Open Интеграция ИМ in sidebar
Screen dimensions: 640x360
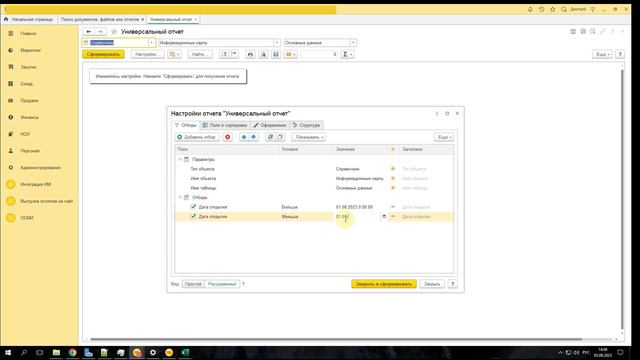point(36,184)
